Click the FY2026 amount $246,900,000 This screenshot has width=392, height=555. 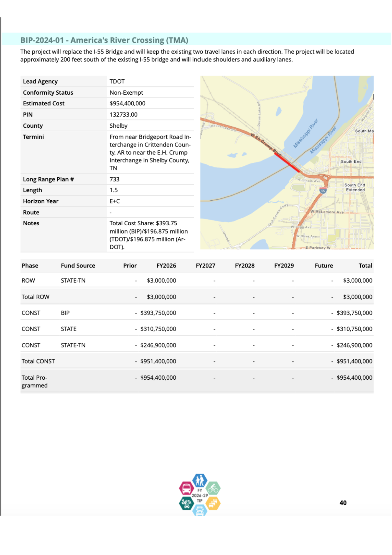click(x=158, y=345)
